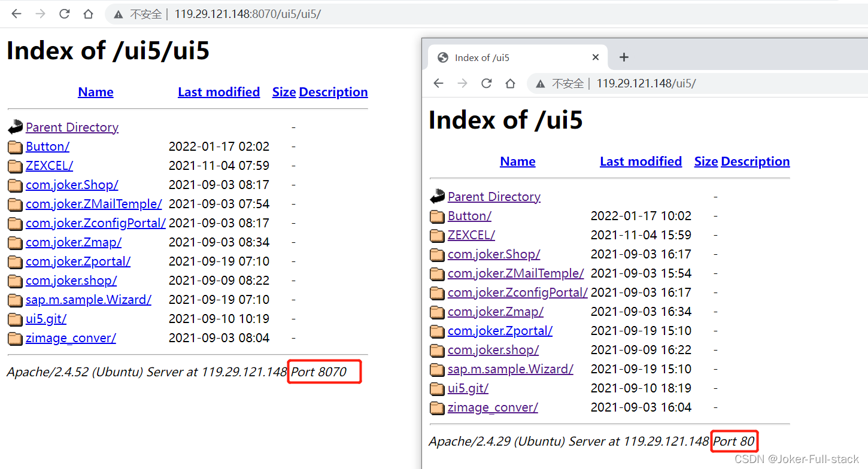Viewport: 868px width, 469px height.
Task: Close the 'Index of /ui5' tab
Action: coord(596,57)
